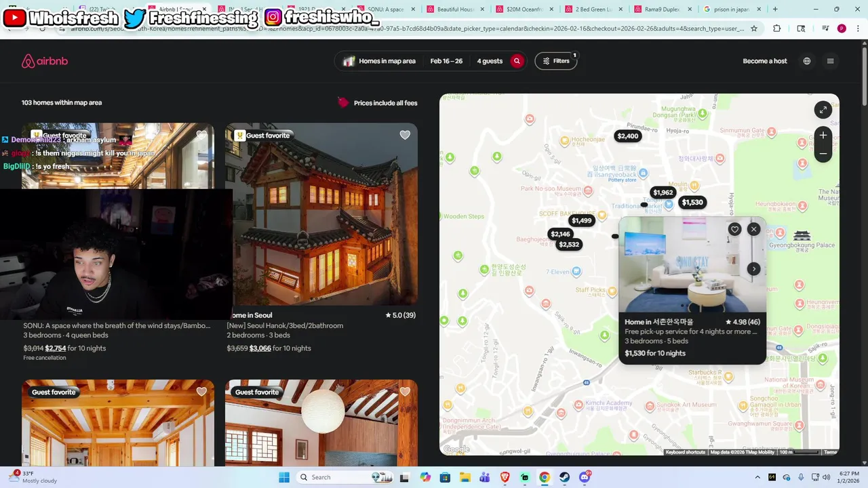868x488 pixels.
Task: Save the map popup listing with heart
Action: point(734,229)
